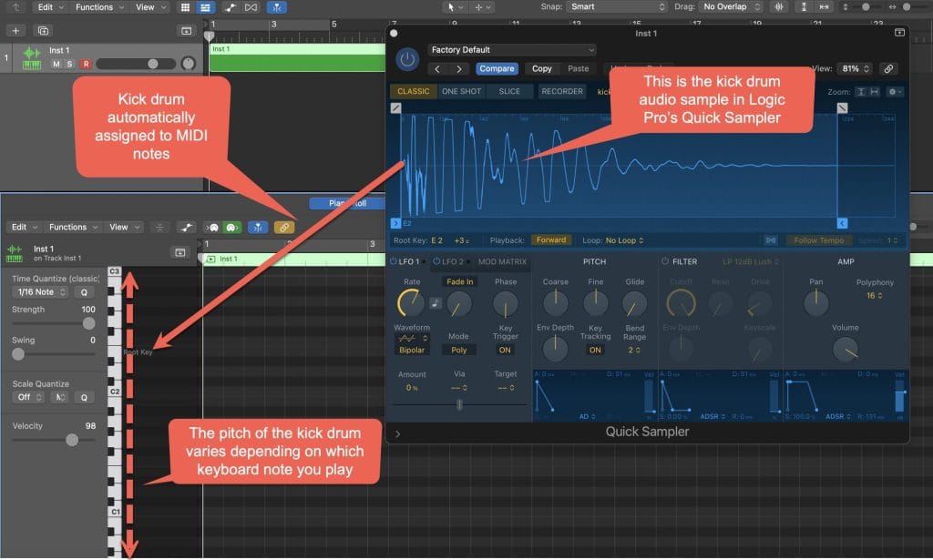Mute the Inst 1 track

pyautogui.click(x=56, y=64)
